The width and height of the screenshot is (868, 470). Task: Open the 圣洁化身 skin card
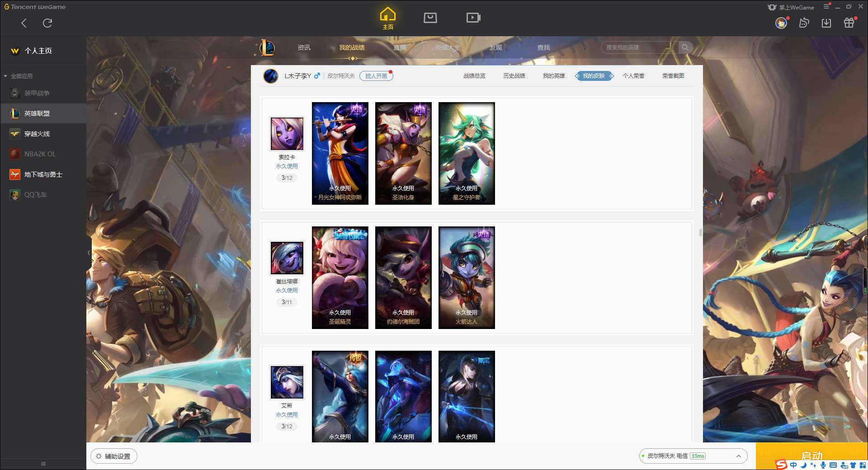click(403, 153)
